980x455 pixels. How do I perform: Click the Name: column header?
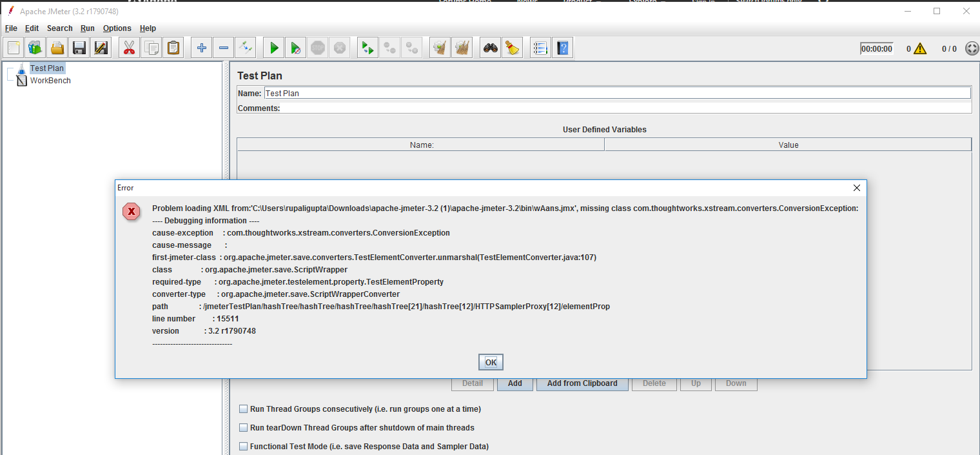coord(421,145)
